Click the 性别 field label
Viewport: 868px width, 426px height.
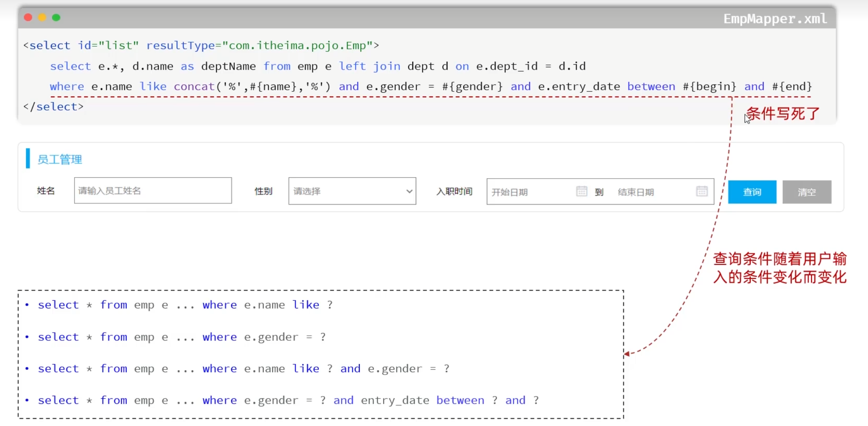(x=263, y=191)
